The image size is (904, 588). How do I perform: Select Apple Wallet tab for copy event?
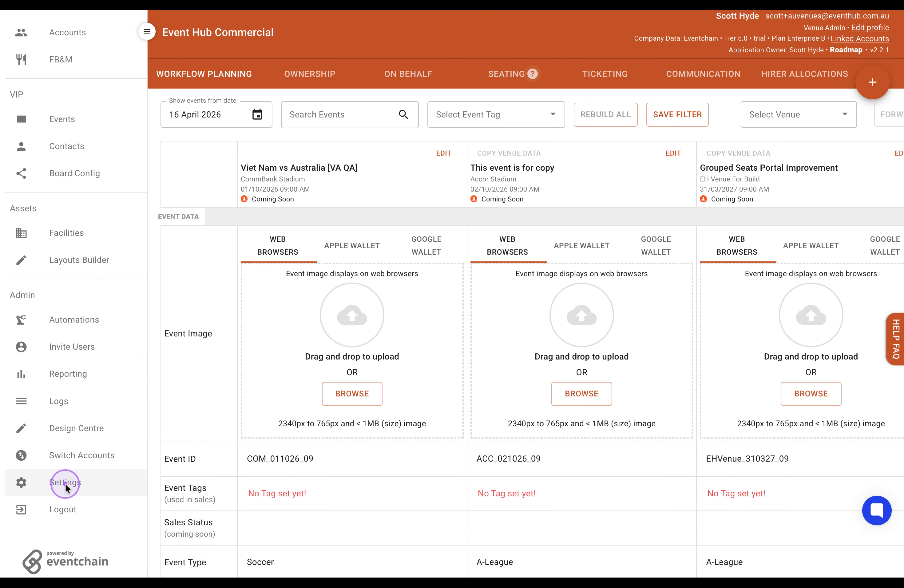click(581, 246)
